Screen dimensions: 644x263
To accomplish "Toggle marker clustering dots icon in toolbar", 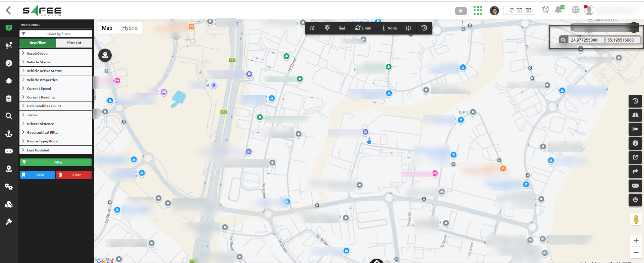I will tap(408, 28).
